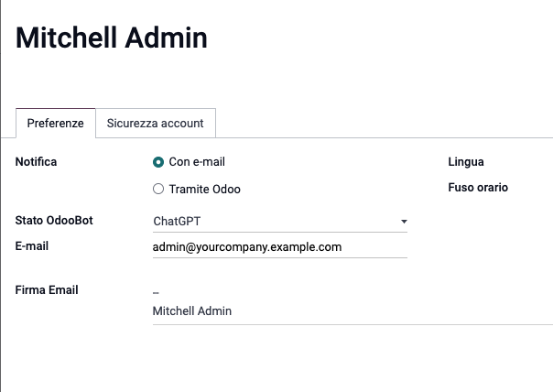This screenshot has height=392, width=553.
Task: Switch to the Preferenze tab
Action: (56, 123)
